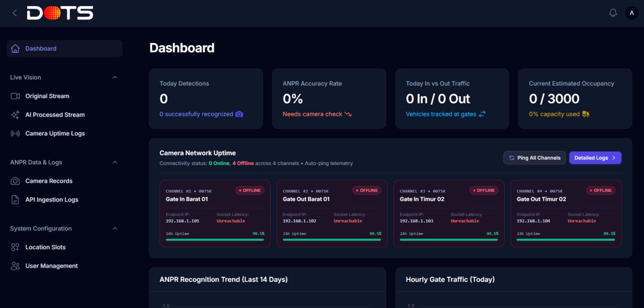Click the OFFLINE badge on Channel #4
The height and width of the screenshot is (308, 644).
(x=601, y=191)
